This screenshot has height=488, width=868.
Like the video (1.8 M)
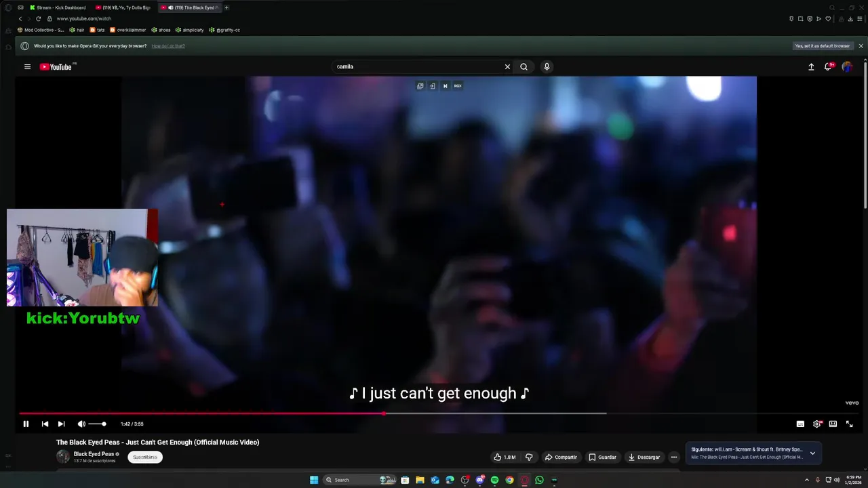[505, 457]
